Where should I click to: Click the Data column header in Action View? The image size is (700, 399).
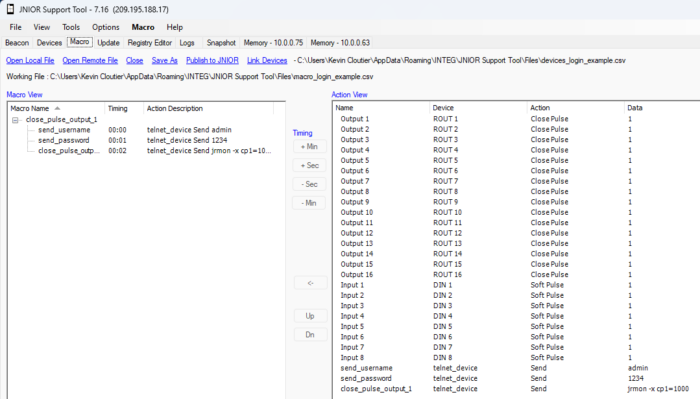pyautogui.click(x=662, y=108)
